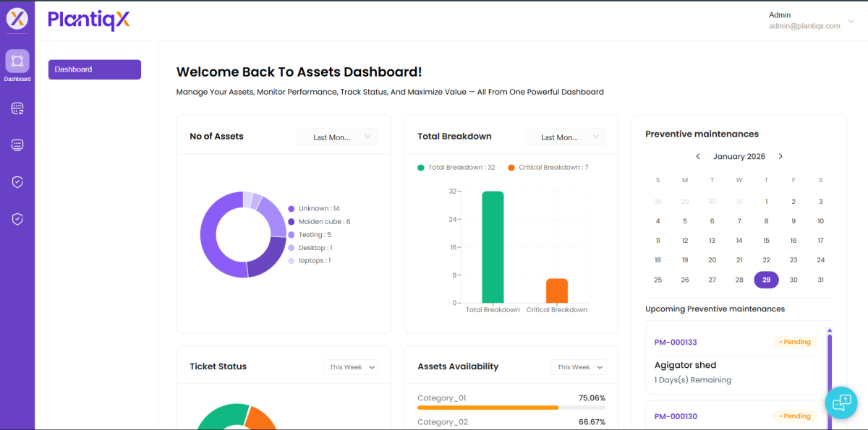
Task: Expand the Admin account dropdown arrow
Action: (x=851, y=21)
